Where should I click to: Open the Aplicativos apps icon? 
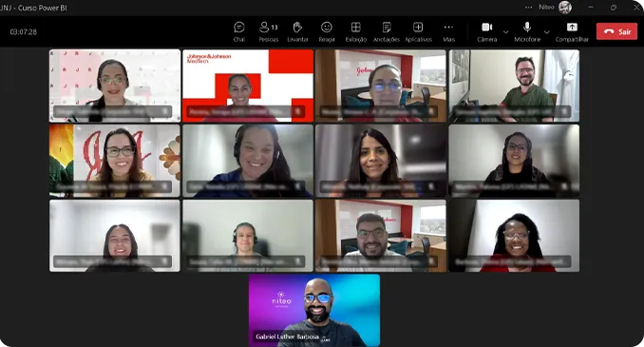click(418, 31)
